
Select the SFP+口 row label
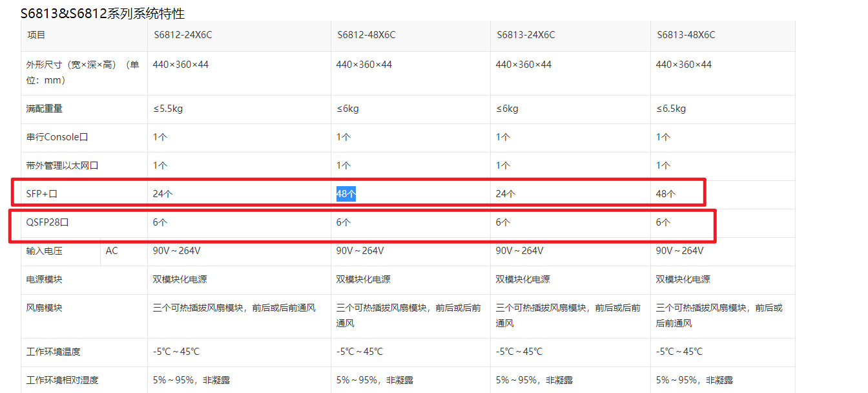[x=41, y=194]
